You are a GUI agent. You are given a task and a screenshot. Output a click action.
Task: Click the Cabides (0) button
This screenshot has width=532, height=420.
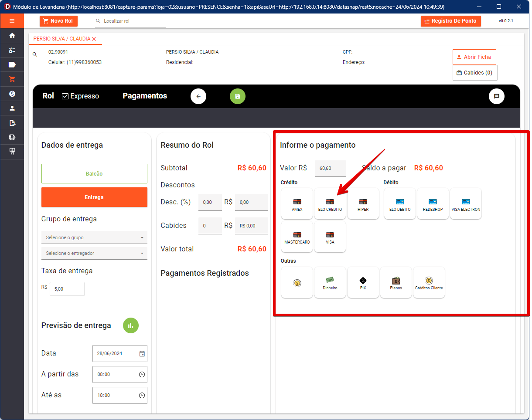[x=475, y=73]
